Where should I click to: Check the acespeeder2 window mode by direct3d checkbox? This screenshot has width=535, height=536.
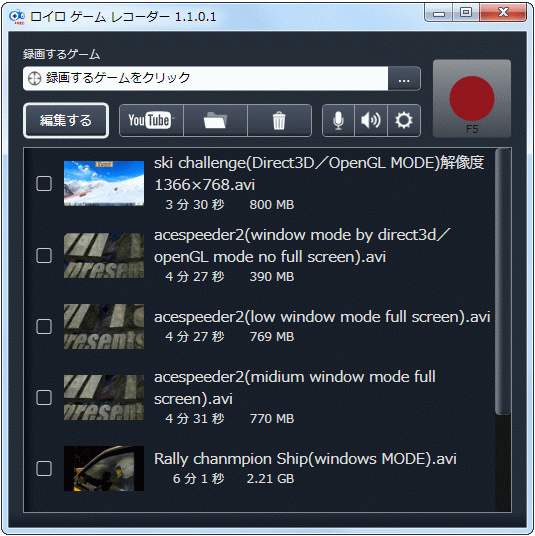[44, 255]
